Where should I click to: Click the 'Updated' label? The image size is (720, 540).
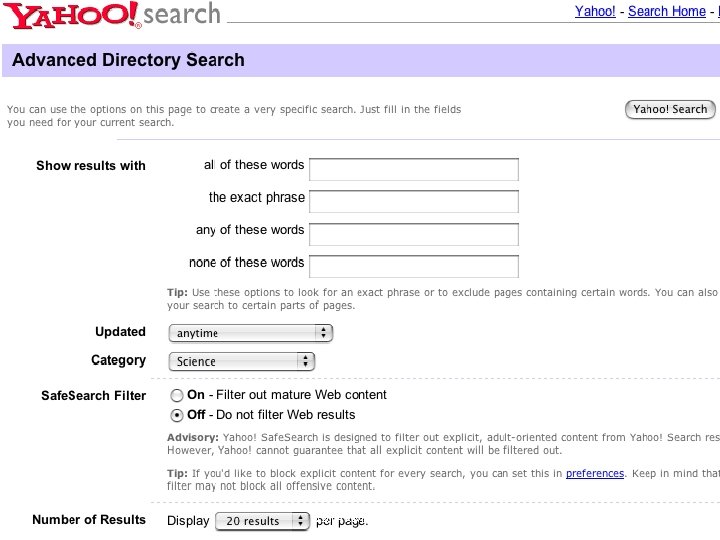click(120, 332)
